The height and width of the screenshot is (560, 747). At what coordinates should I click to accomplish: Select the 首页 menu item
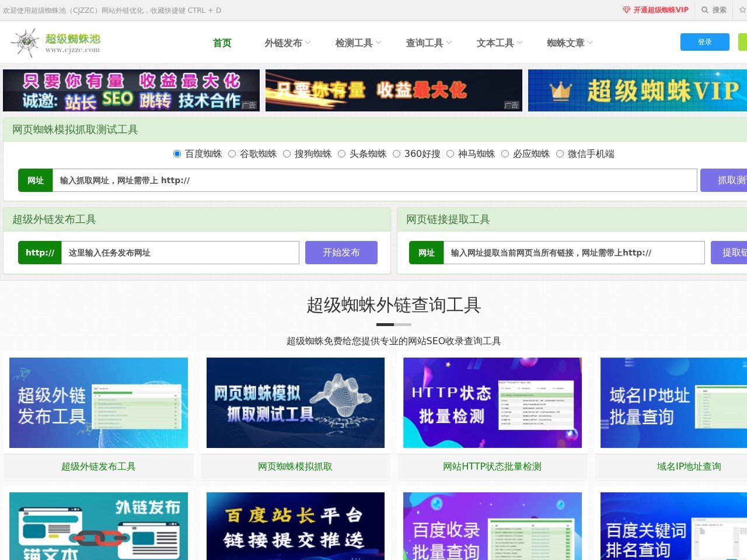click(x=222, y=42)
